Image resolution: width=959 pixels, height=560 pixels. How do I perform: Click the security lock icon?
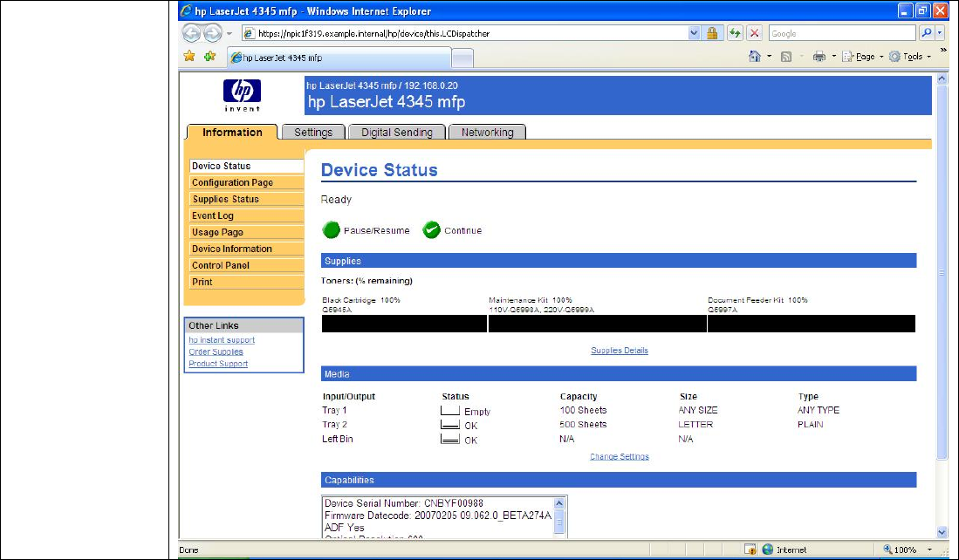pyautogui.click(x=712, y=34)
